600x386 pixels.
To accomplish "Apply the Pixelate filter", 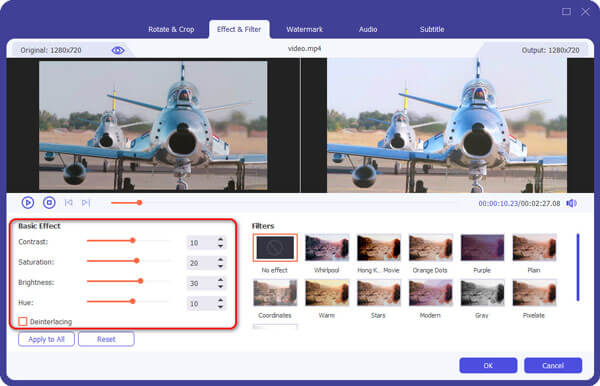I will [x=534, y=293].
